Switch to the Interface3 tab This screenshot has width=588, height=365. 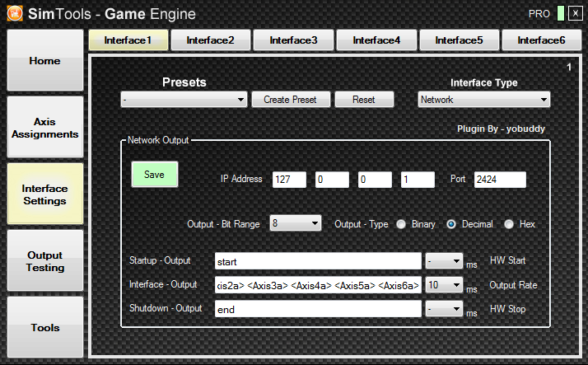(294, 40)
